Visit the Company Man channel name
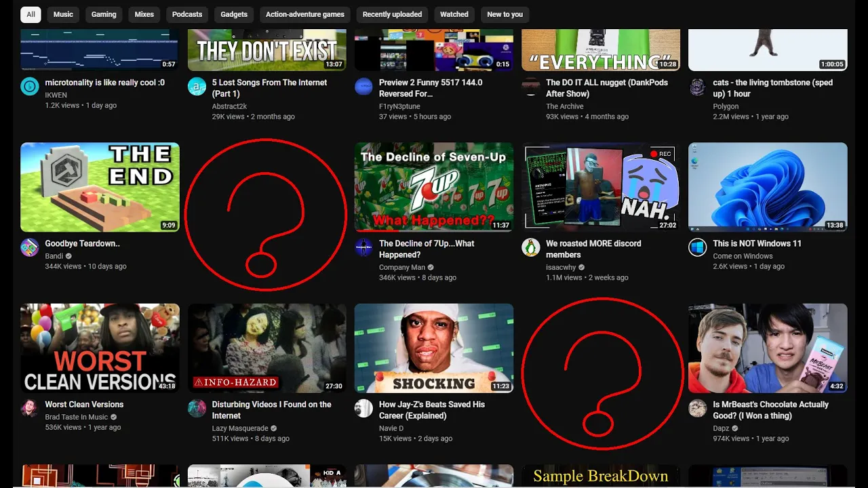 [402, 268]
